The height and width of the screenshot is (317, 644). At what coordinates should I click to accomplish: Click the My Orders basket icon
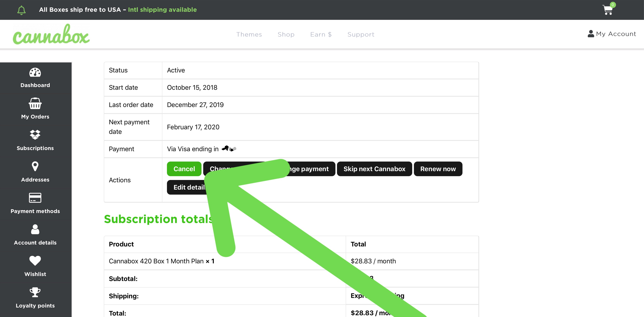tap(35, 103)
